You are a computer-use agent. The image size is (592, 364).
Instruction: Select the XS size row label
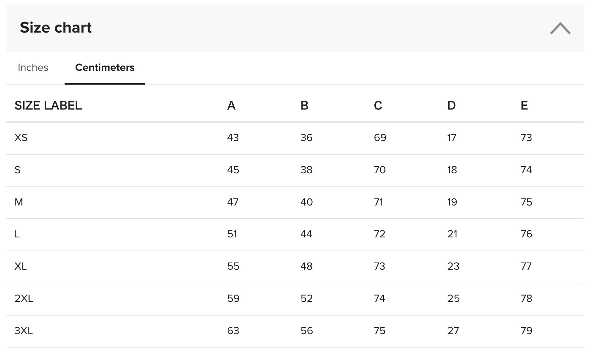coord(21,138)
